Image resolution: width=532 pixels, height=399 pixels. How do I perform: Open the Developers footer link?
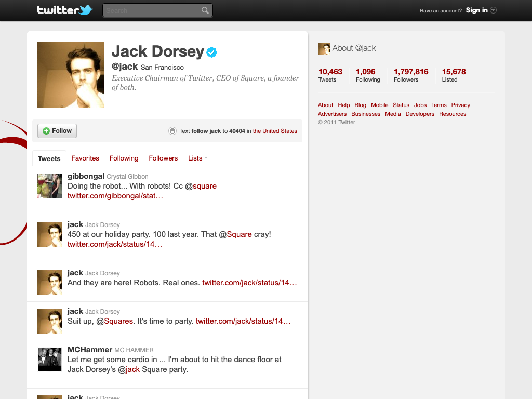pos(420,114)
